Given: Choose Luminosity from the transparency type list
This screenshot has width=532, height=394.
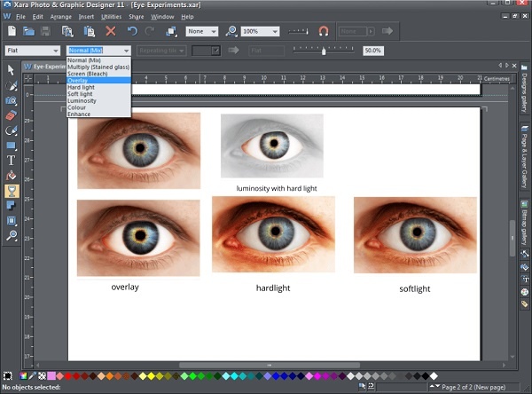Looking at the screenshot, I should (x=82, y=100).
